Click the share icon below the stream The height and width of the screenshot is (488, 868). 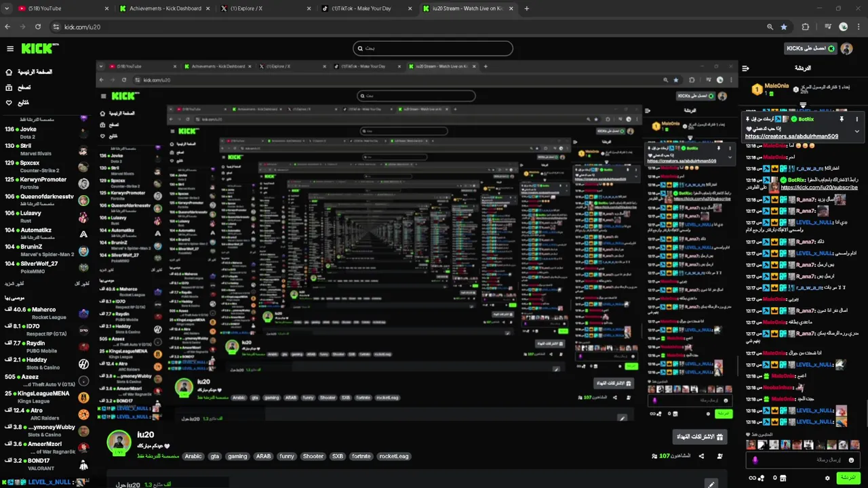(x=701, y=456)
